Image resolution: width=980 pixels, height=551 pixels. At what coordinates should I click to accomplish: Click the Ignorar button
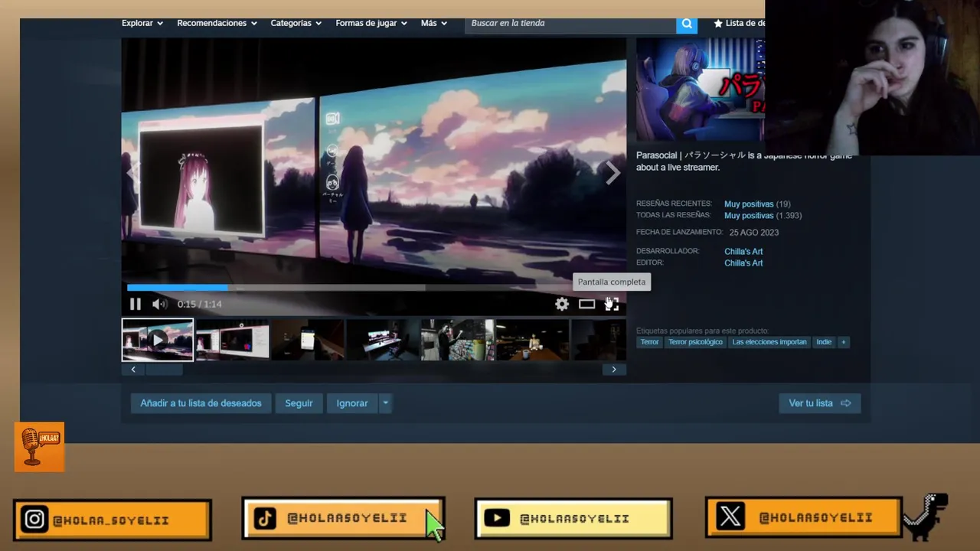coord(352,403)
